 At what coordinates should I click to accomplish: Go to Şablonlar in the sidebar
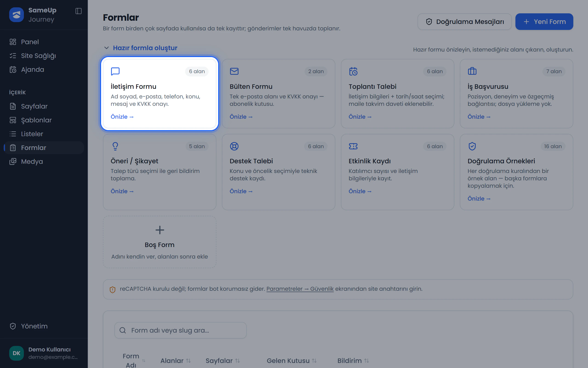click(44, 120)
